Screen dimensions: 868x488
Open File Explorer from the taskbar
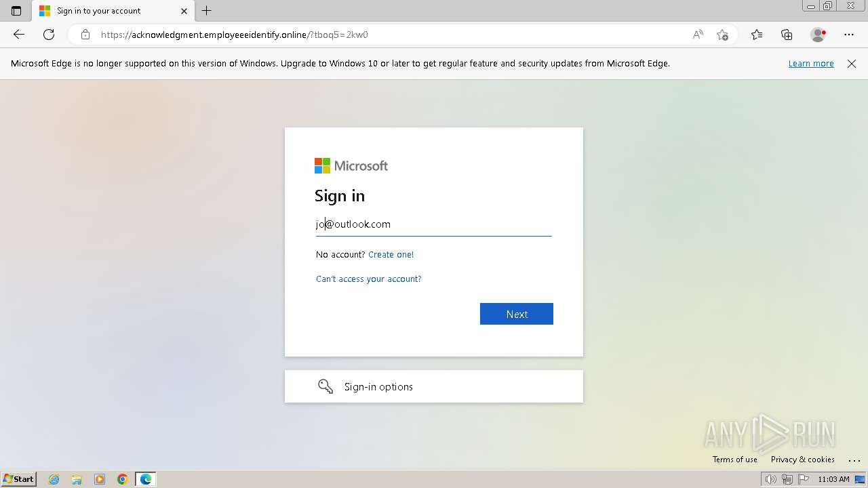click(x=77, y=479)
